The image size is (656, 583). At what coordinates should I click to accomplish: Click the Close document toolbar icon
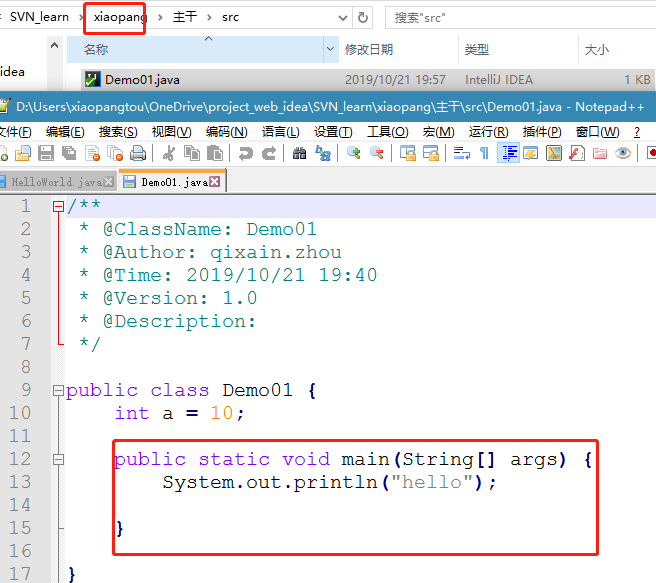[92, 153]
